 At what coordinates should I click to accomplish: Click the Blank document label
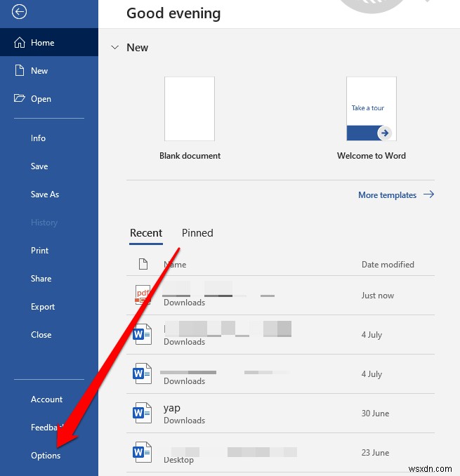pyautogui.click(x=190, y=156)
